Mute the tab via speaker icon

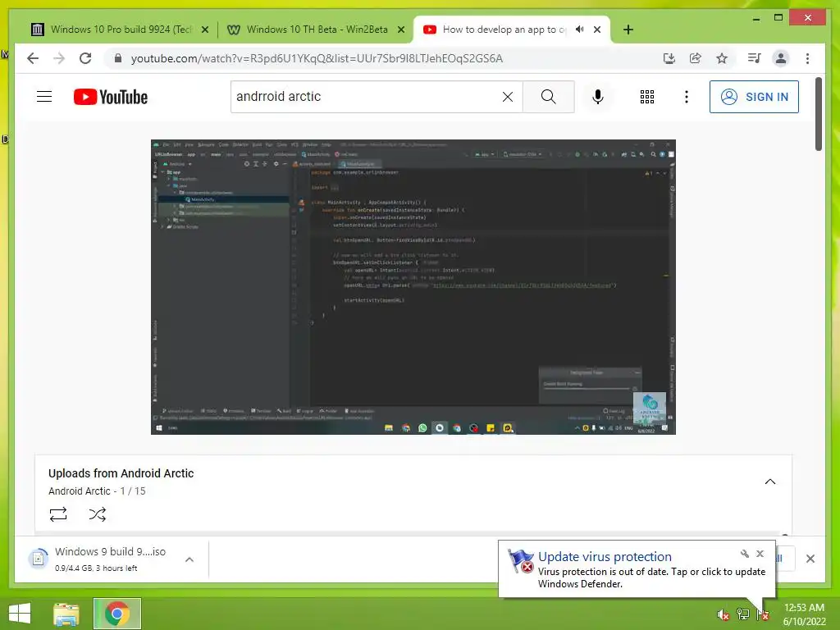(580, 30)
